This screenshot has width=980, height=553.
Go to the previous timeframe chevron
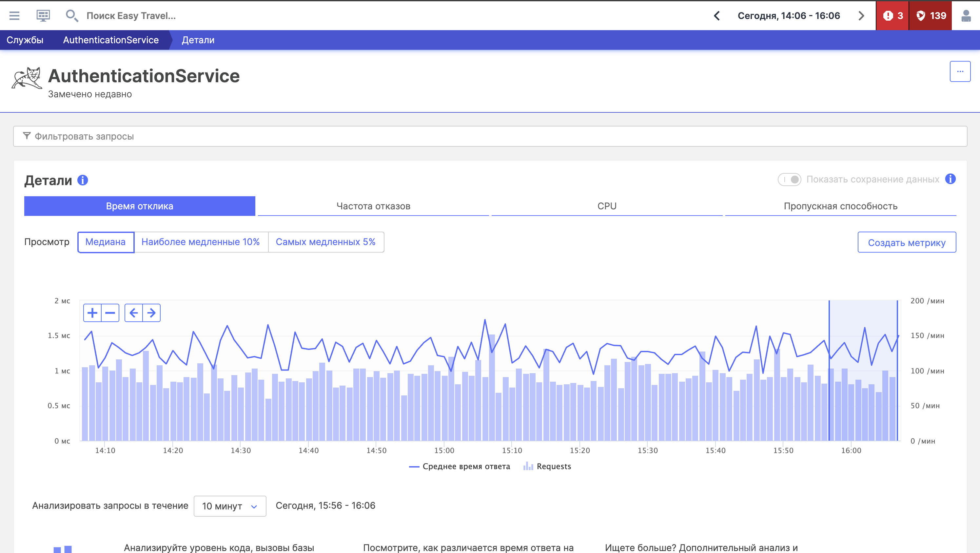(717, 16)
